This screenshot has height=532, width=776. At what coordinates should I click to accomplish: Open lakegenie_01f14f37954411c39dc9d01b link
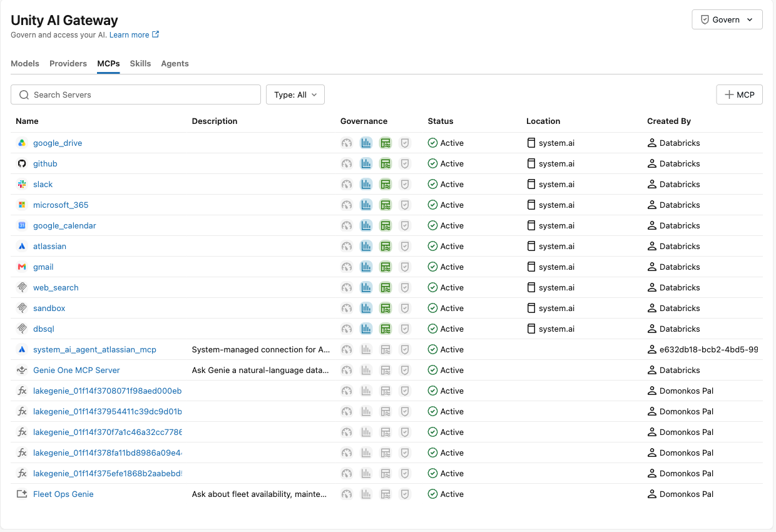coord(108,411)
